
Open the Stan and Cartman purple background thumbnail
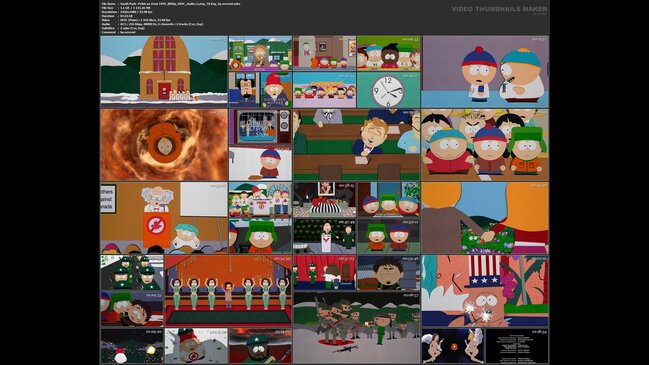tap(485, 72)
